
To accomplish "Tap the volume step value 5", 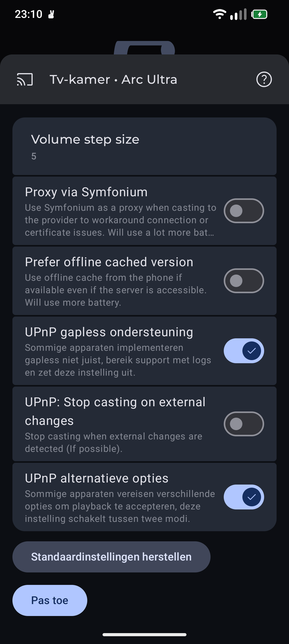I will 34,156.
